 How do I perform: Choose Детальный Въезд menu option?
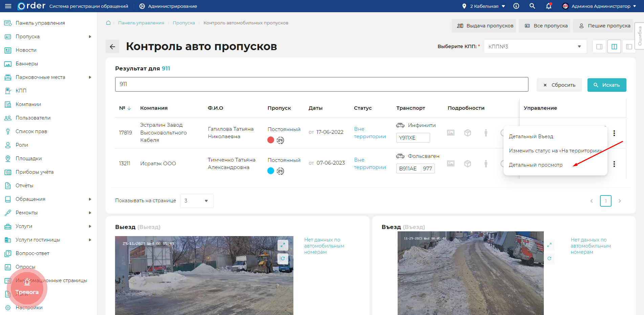point(531,136)
